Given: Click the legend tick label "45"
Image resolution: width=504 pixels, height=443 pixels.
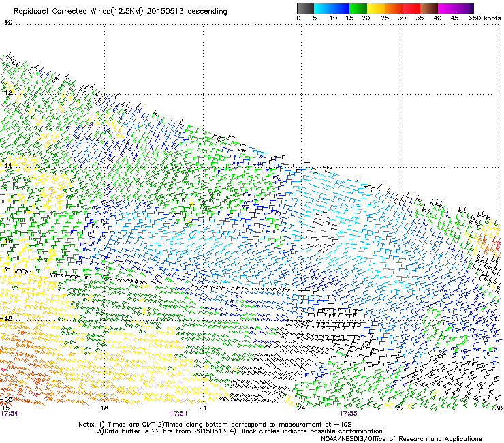Looking at the screenshot, I should [454, 18].
